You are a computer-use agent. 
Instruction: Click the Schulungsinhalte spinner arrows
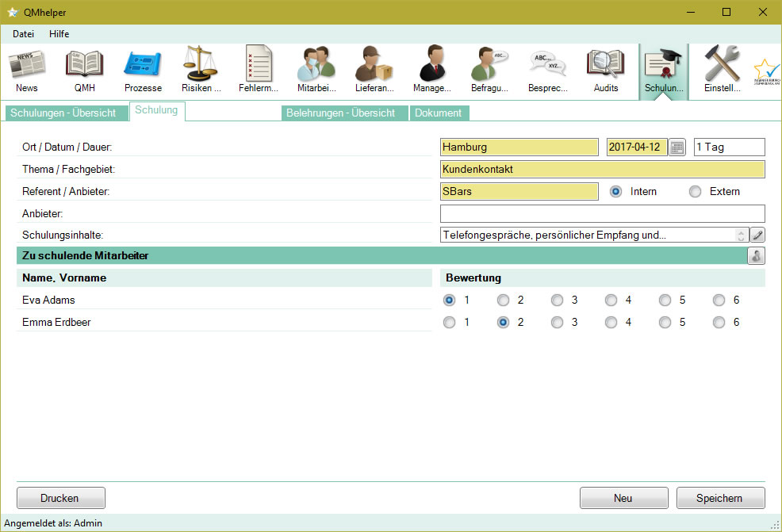pyautogui.click(x=742, y=235)
